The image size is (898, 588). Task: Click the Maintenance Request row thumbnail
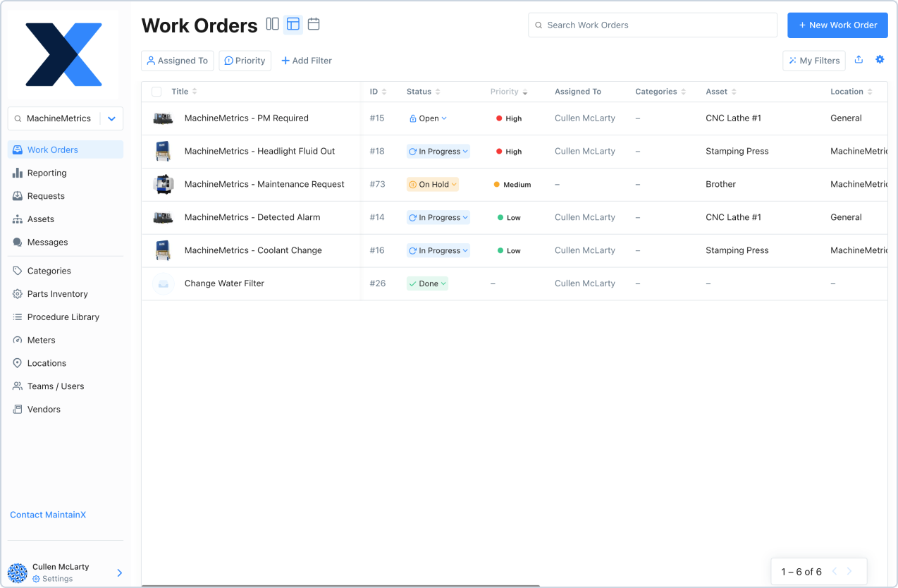(163, 185)
